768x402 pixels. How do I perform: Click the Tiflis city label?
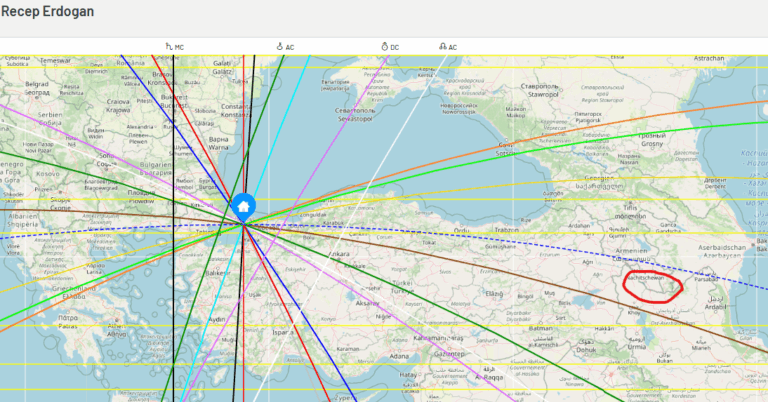click(630, 208)
